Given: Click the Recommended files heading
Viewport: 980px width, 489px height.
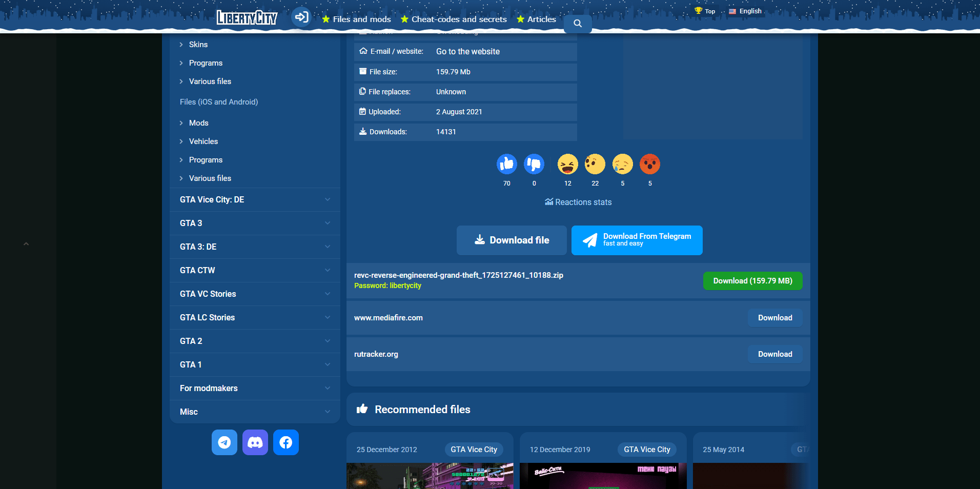Looking at the screenshot, I should 422,410.
